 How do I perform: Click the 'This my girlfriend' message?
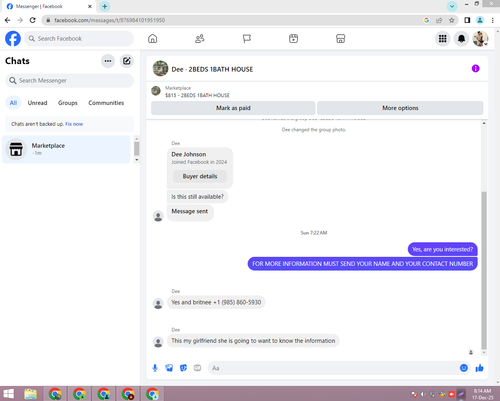[x=253, y=341]
